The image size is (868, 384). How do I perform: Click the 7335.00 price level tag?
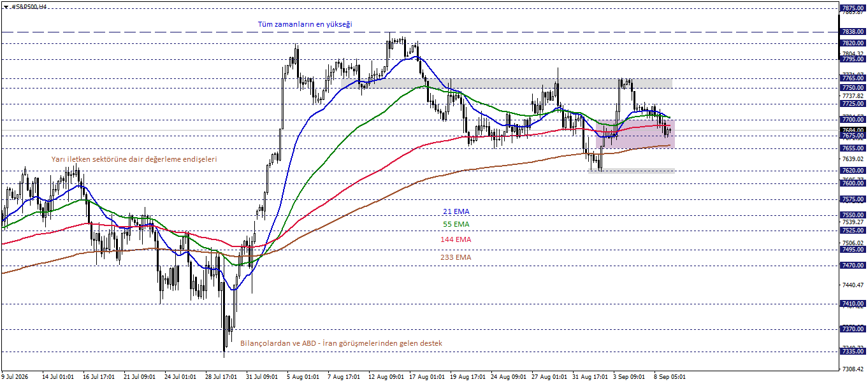tap(853, 352)
